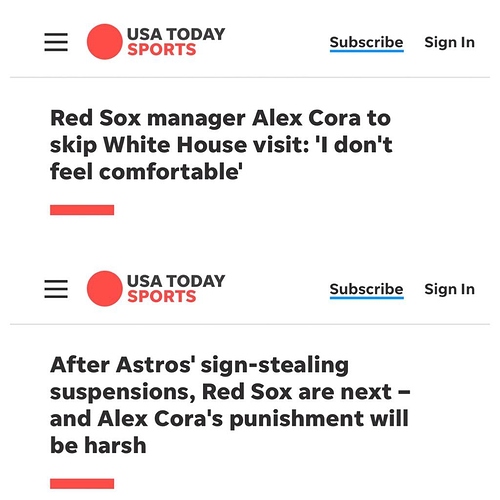Click Subscribe link above the Astros sign-stealing story
Viewport: 500px width, 500px height.
367,290
